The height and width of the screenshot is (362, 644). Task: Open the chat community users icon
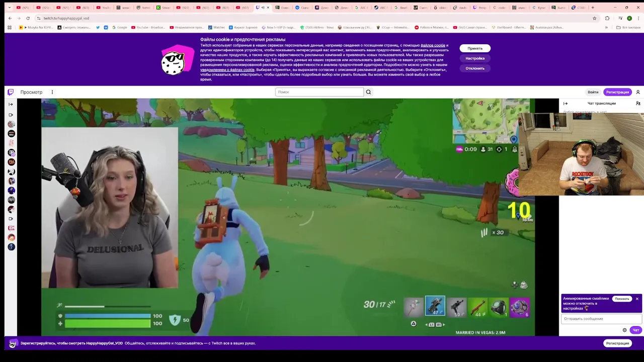pos(638,104)
